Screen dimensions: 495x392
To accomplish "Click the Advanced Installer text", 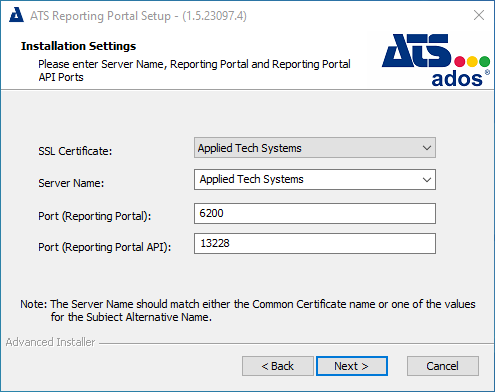I will (x=50, y=342).
